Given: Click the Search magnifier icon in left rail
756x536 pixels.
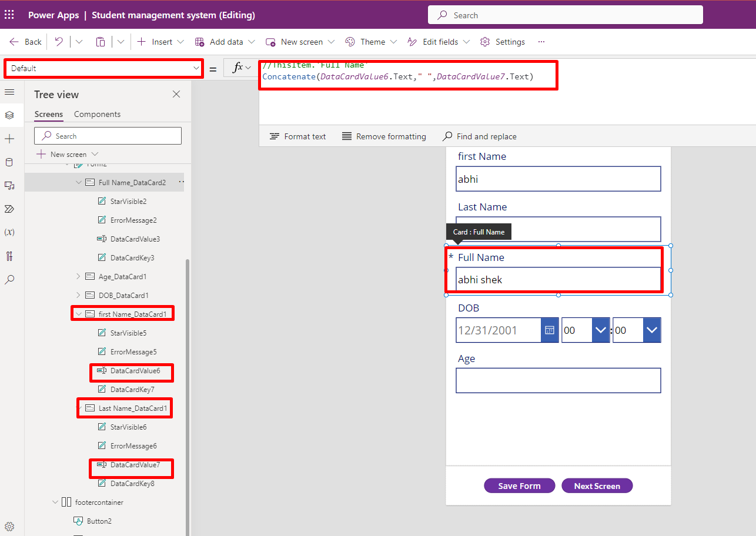Looking at the screenshot, I should pos(9,280).
